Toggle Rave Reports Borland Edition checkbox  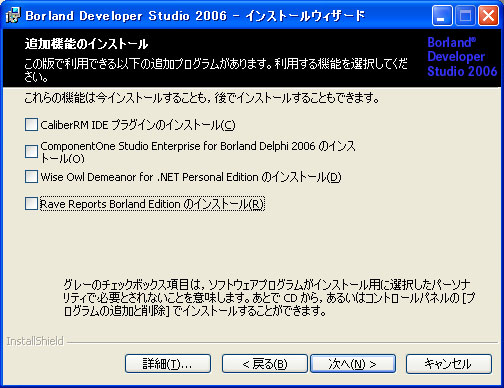click(x=31, y=203)
